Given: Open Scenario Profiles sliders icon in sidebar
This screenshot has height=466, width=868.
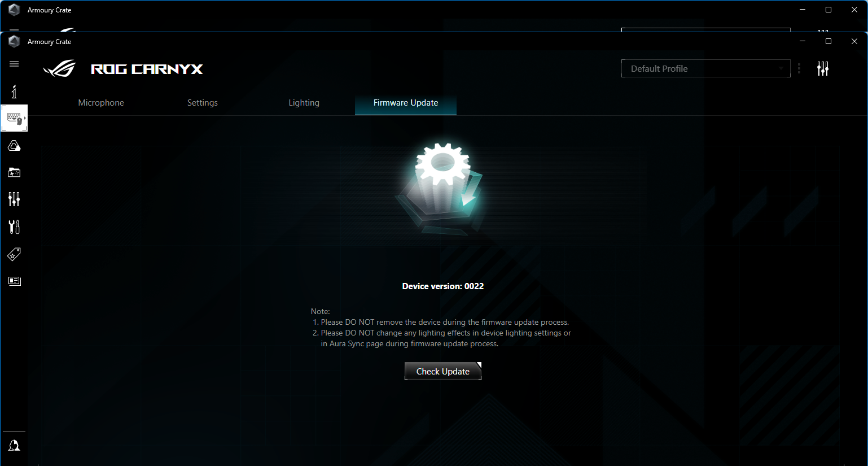Looking at the screenshot, I should click(x=14, y=199).
